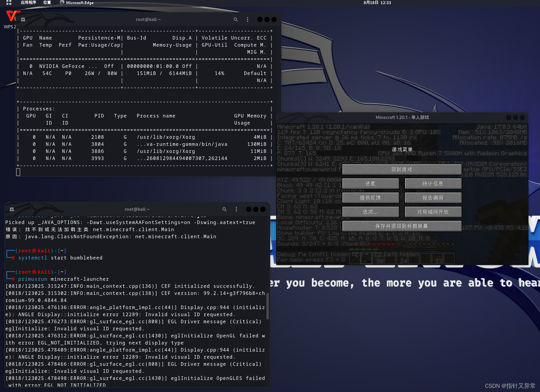Open kebab menu in lower terminal window
The height and width of the screenshot is (392, 540).
click(x=236, y=209)
